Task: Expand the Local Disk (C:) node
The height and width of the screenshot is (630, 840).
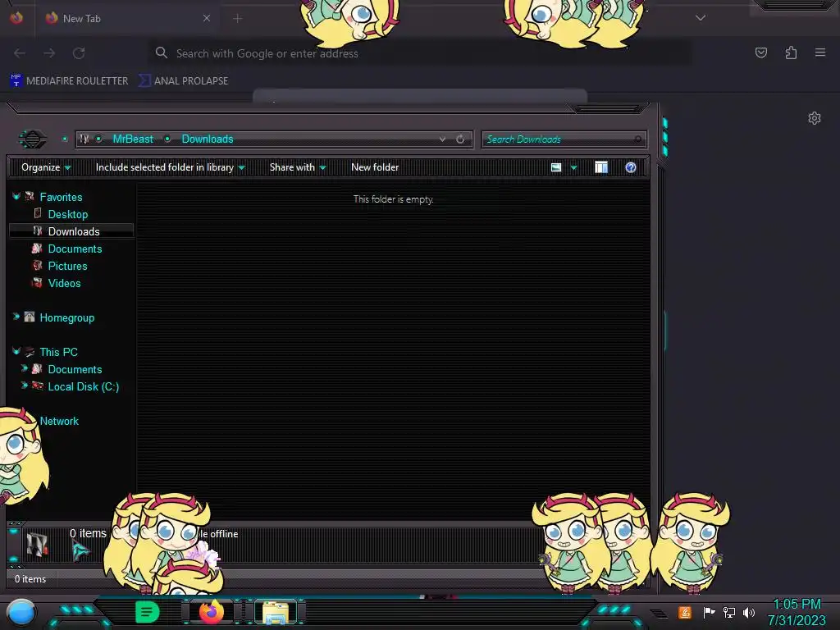Action: (24, 386)
